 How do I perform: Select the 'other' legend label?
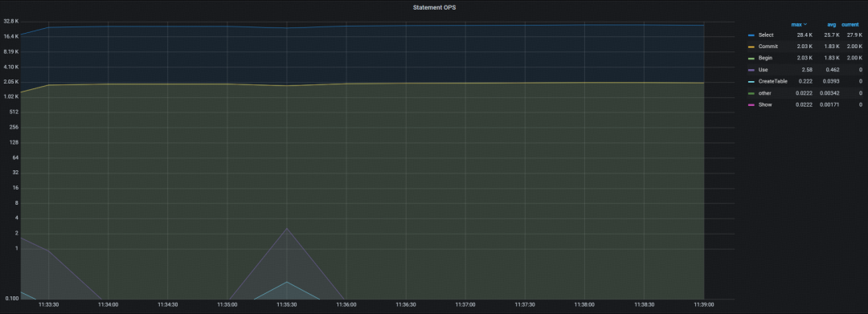[765, 93]
